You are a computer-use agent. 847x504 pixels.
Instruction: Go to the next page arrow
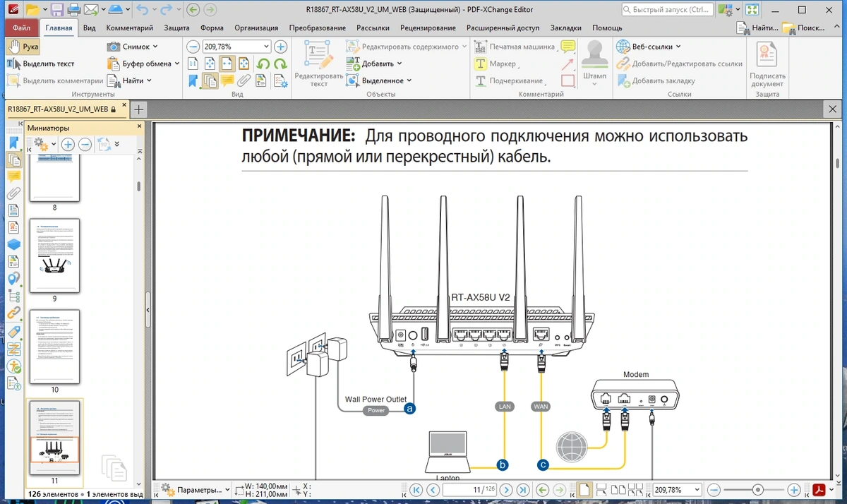pos(505,490)
